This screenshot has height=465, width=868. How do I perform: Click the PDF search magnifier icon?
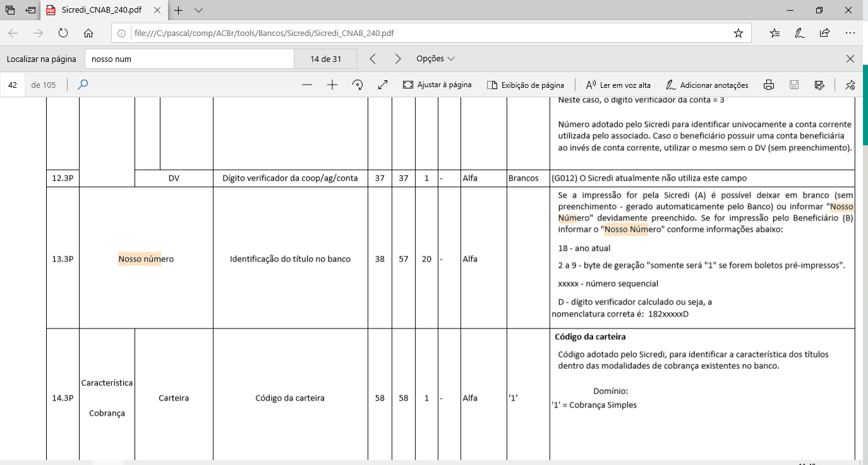point(83,85)
